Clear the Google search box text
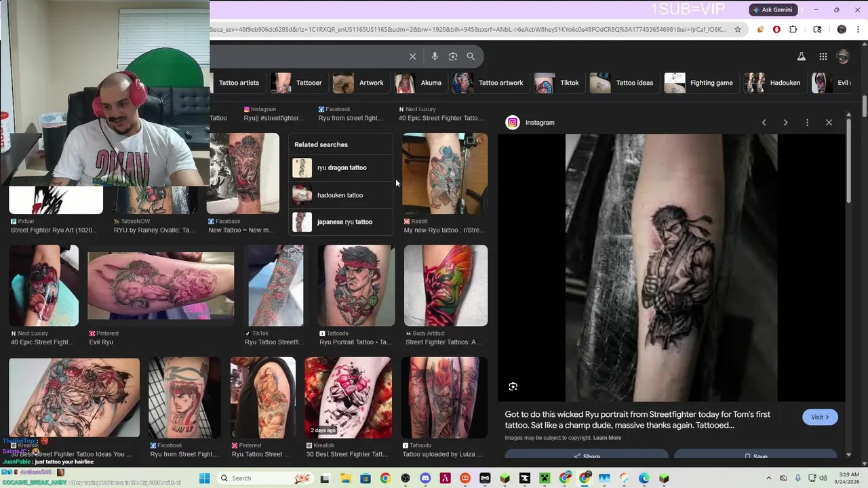The height and width of the screenshot is (488, 868). (x=412, y=56)
